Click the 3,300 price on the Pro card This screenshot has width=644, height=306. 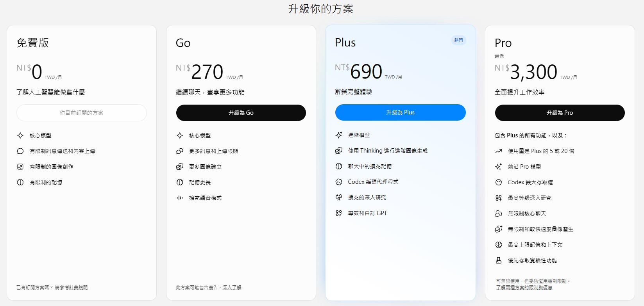534,72
